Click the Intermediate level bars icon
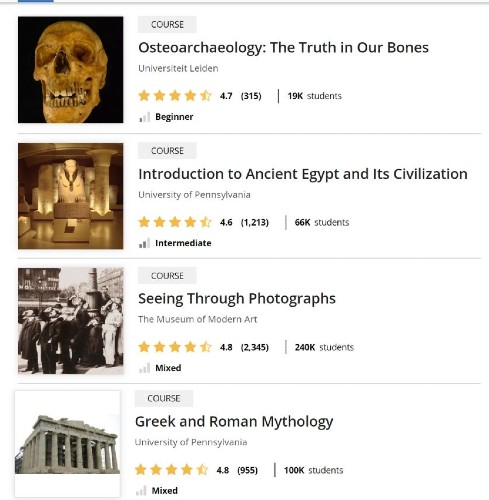 click(x=144, y=243)
